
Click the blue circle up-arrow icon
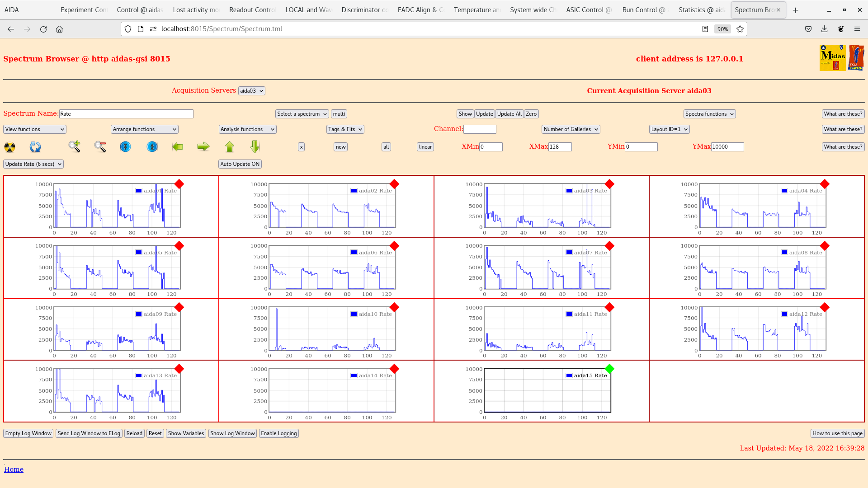pos(152,146)
